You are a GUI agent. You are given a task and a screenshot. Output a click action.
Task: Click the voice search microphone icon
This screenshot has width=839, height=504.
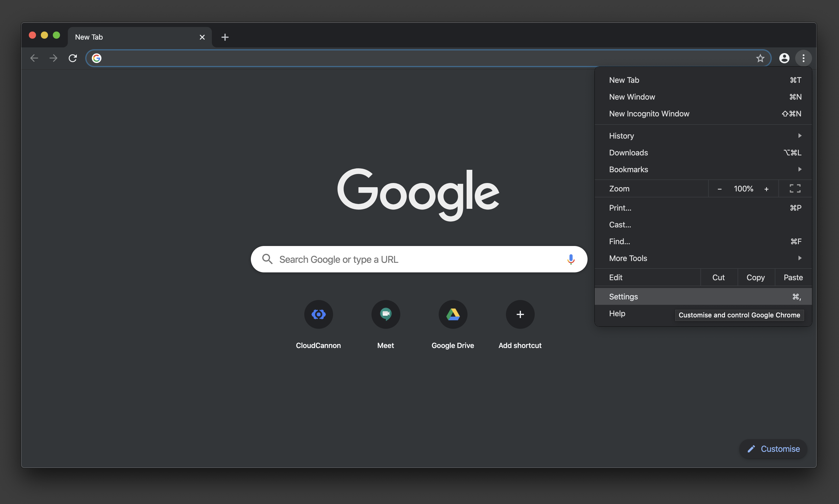571,259
